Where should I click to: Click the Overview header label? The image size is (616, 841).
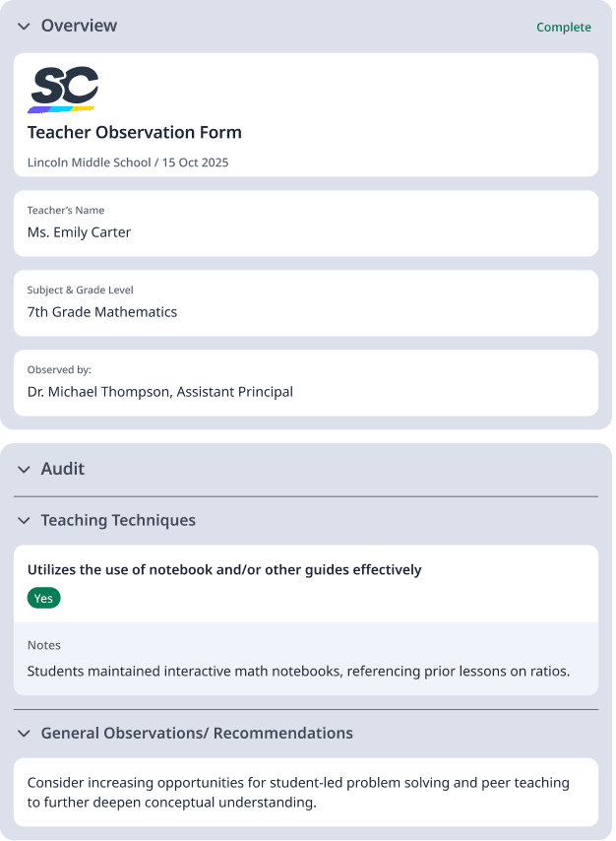(79, 27)
